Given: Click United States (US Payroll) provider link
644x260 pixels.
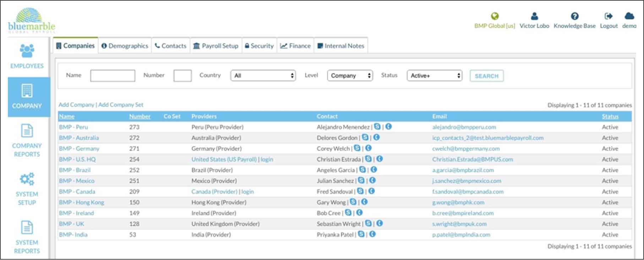Looking at the screenshot, I should 224,159.
